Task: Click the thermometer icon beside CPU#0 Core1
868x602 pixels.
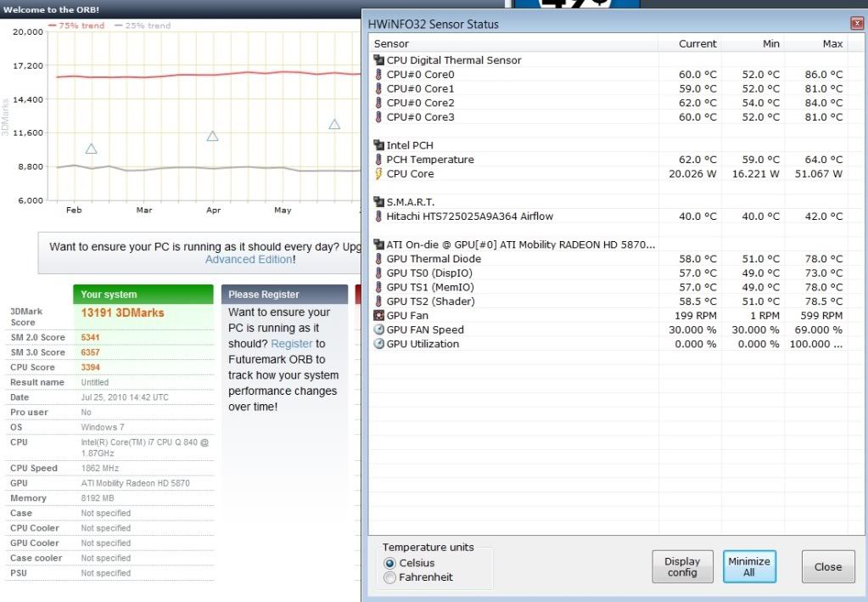Action: [x=378, y=88]
